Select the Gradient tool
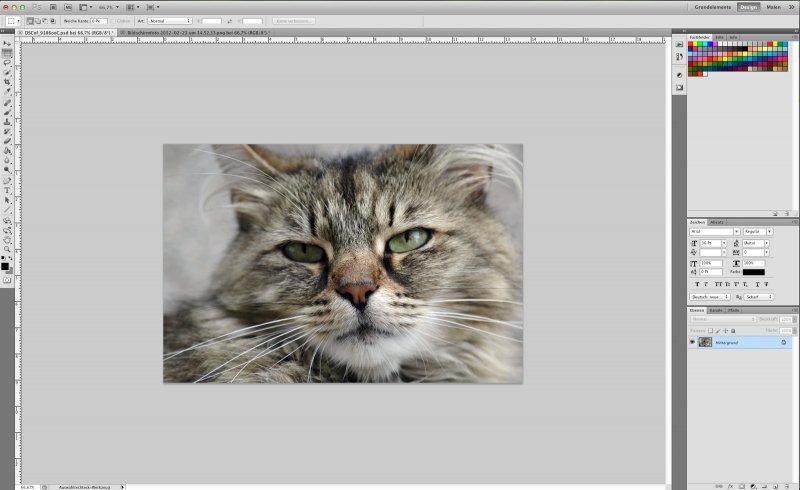 (7, 151)
